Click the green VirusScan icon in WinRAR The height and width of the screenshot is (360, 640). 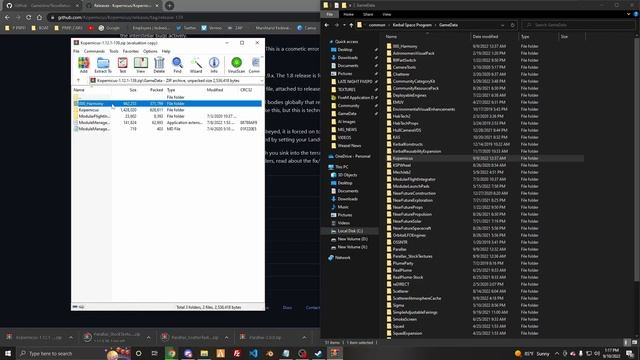coord(236,64)
